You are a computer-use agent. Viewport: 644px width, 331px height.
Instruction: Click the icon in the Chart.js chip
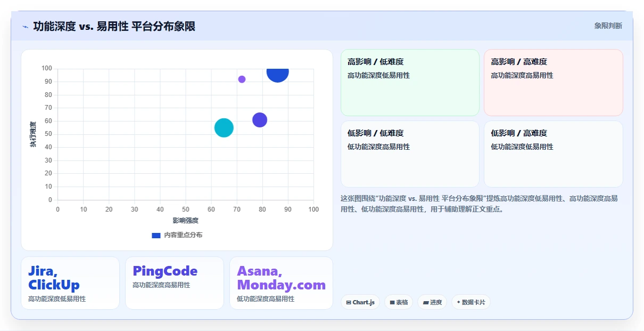(x=349, y=302)
